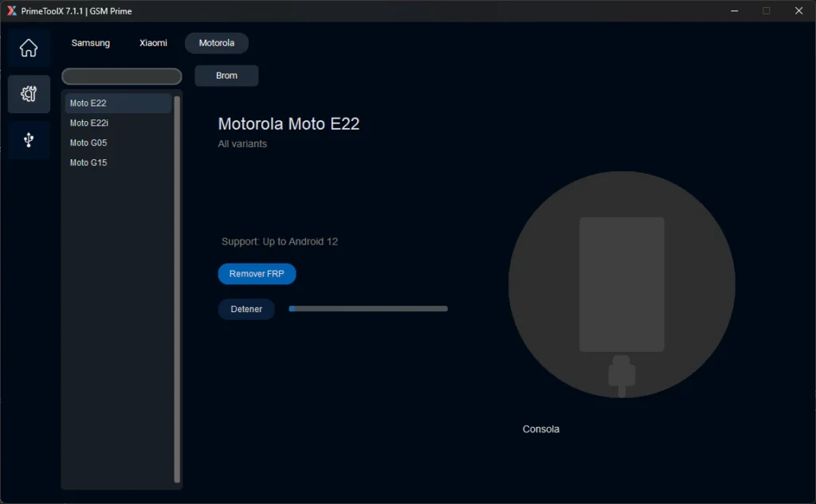Viewport: 816px width, 504px height.
Task: Focus the model search field
Action: (122, 76)
